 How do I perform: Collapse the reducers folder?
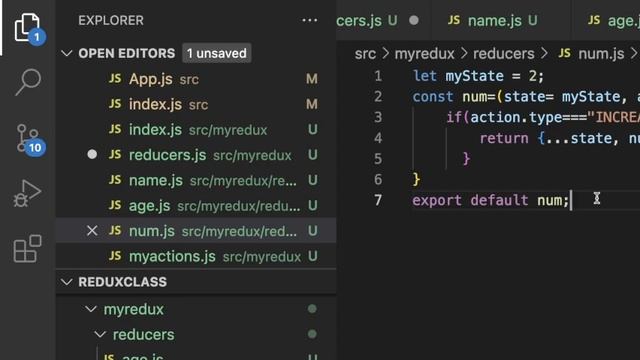[100, 335]
